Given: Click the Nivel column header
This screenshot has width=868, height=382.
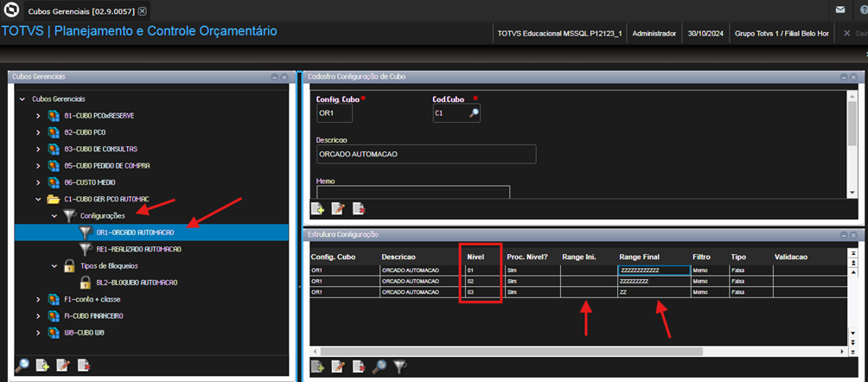Looking at the screenshot, I should (x=475, y=257).
